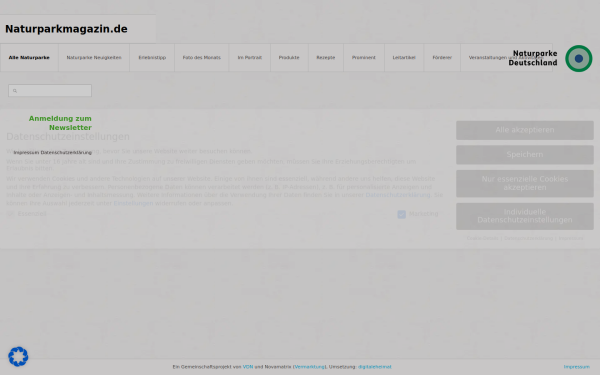The image size is (600, 375).
Task: Toggle the Essenziell cookie checkbox
Action: tap(10, 214)
